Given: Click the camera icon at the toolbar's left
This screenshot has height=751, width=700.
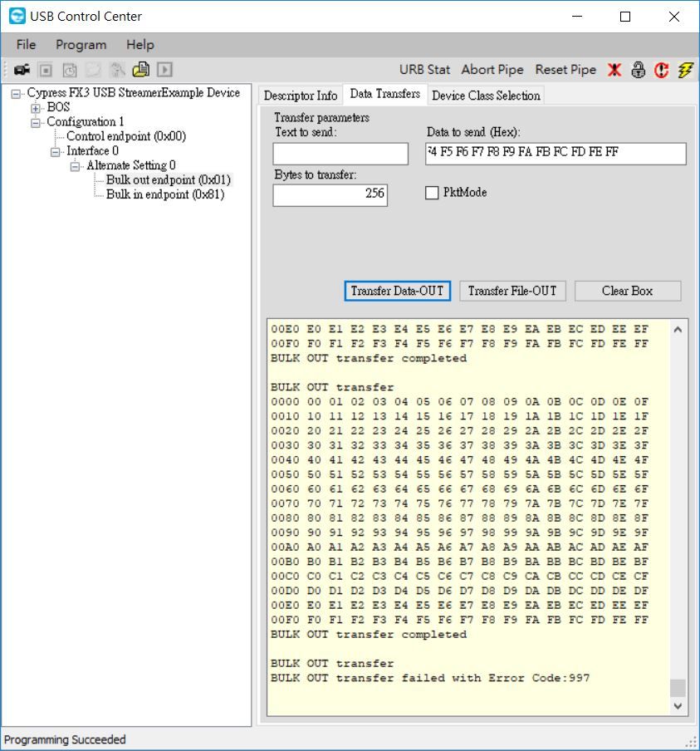Looking at the screenshot, I should (21, 70).
